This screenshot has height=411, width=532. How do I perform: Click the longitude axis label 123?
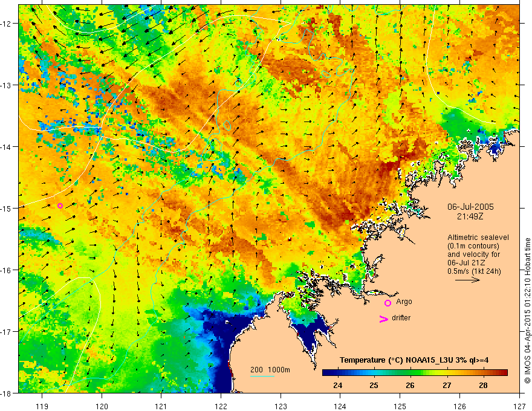(281, 406)
